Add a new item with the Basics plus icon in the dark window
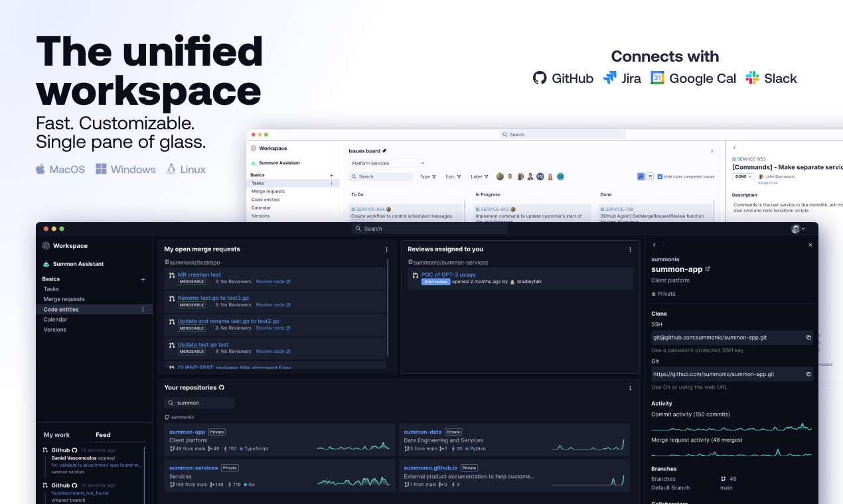Viewport: 843px width, 504px height. (x=143, y=279)
